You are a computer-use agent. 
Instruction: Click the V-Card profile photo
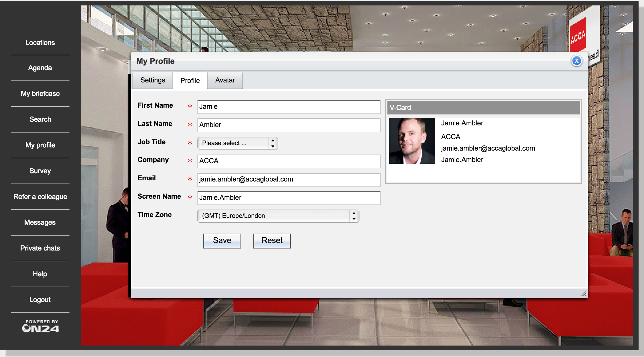[412, 141]
